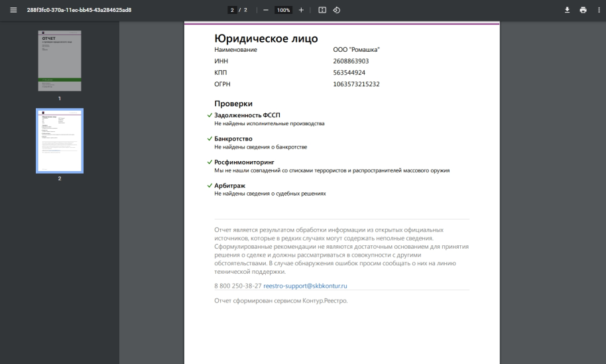This screenshot has height=364, width=606.
Task: Click the Проверки section heading
Action: coord(233,103)
